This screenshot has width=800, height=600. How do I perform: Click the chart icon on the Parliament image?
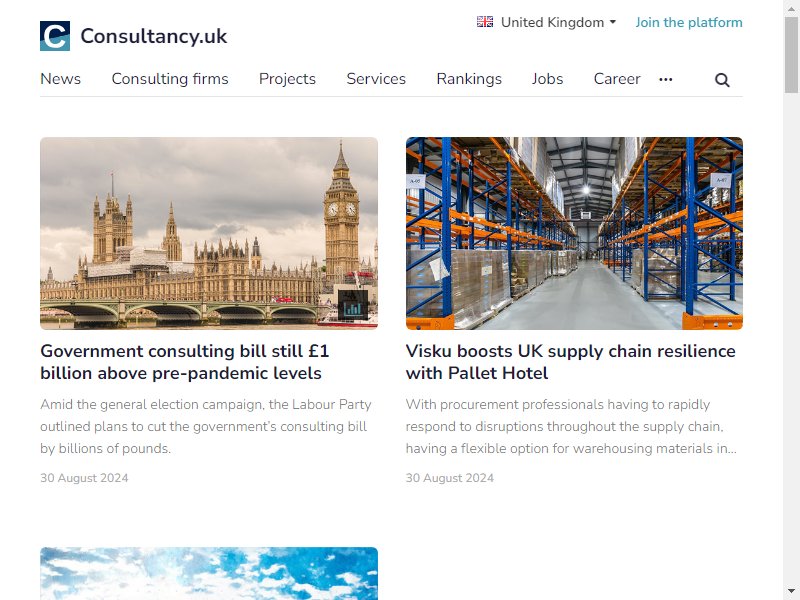[353, 305]
